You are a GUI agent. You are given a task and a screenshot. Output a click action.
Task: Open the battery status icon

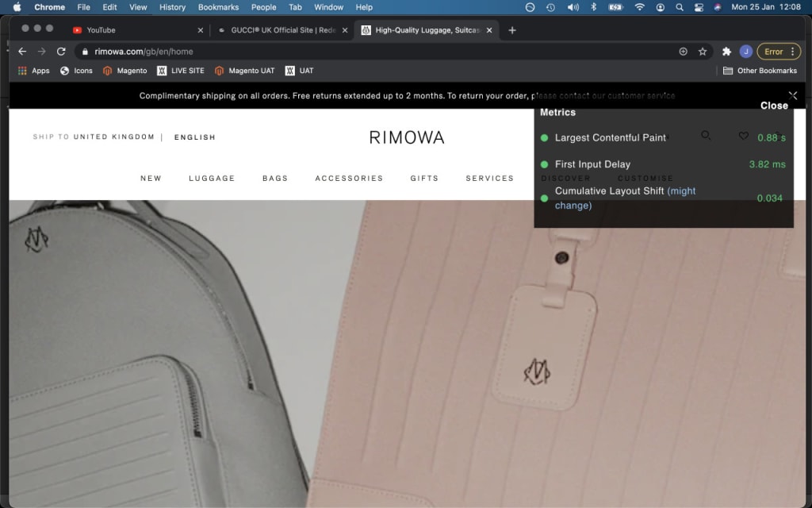tap(615, 7)
